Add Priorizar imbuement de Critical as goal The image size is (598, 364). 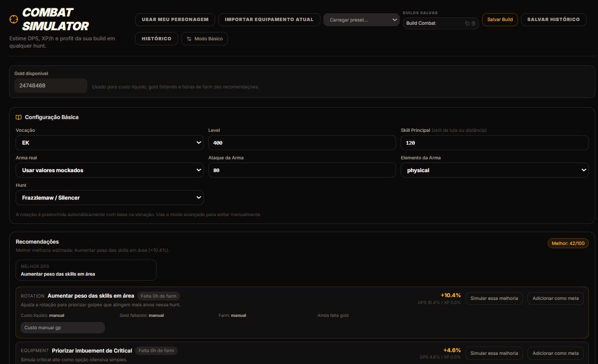tap(555, 353)
